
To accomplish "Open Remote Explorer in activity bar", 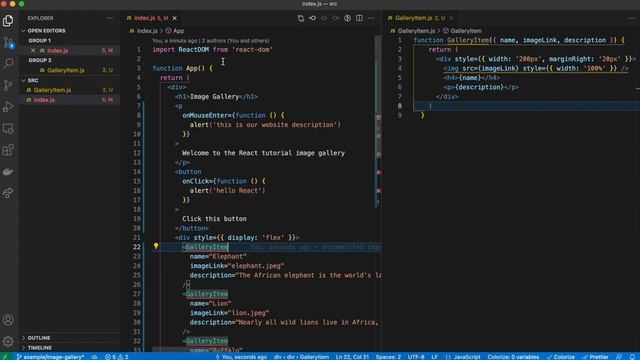I will coord(8,129).
